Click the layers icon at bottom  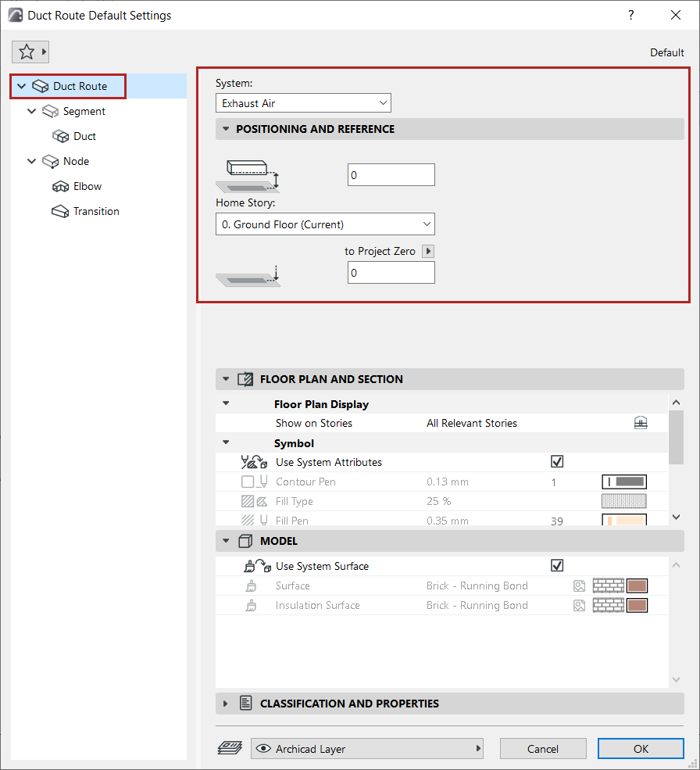(230, 748)
